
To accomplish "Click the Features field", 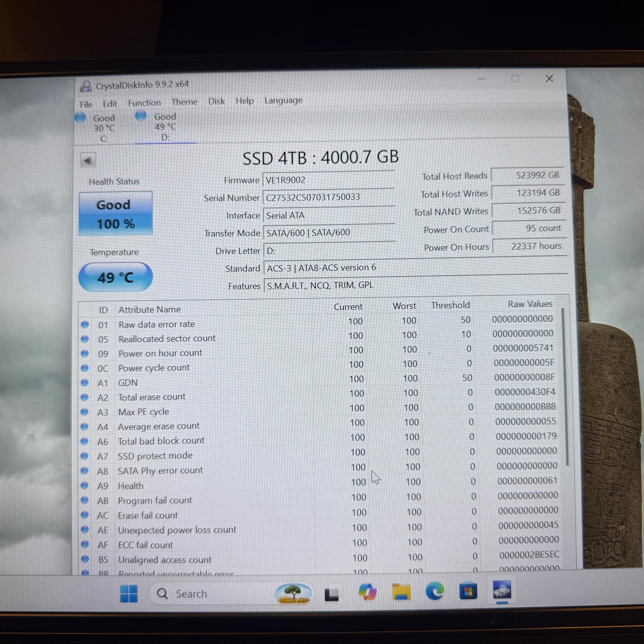I will point(416,285).
